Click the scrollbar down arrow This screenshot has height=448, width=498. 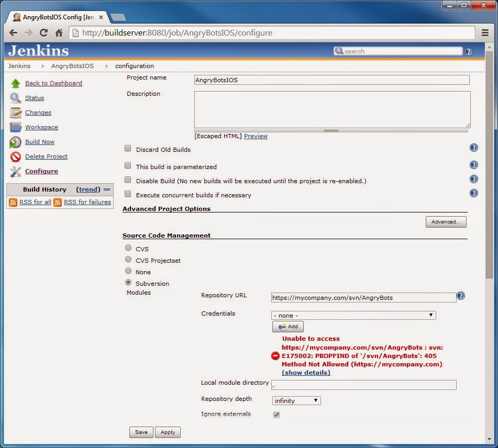pos(489,439)
